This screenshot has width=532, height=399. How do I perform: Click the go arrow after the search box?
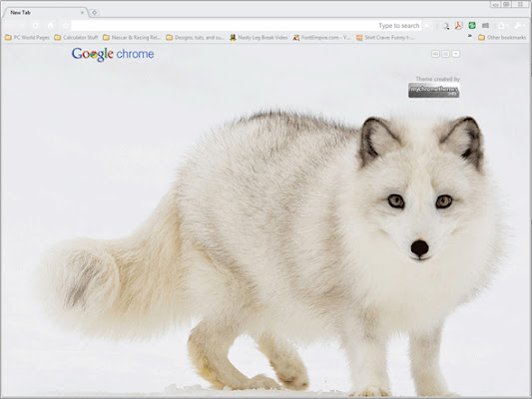427,26
